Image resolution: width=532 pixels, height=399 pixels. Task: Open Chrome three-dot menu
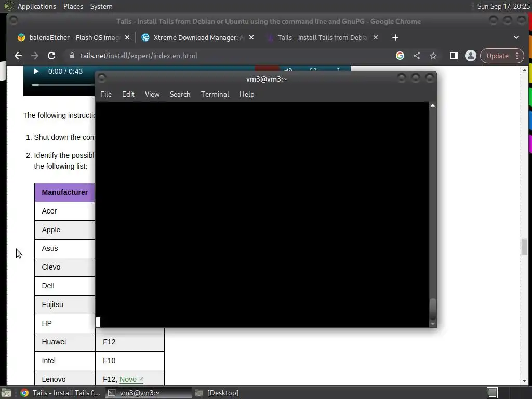tap(517, 56)
